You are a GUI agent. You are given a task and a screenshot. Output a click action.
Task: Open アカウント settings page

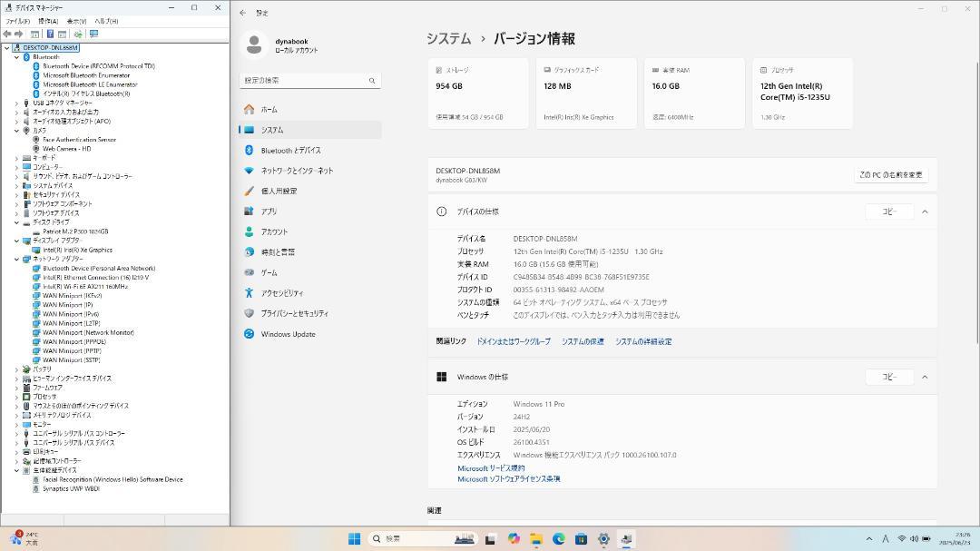310,232
